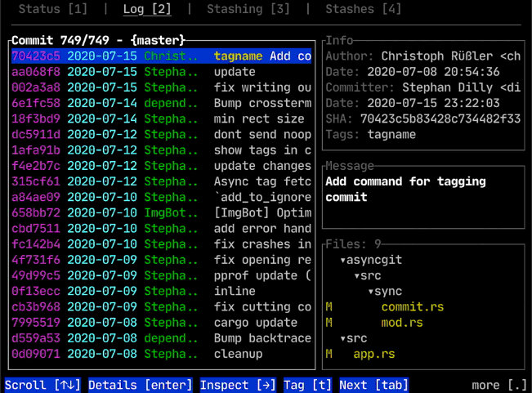
Task: Select commit aa068f8 update
Action: (161, 72)
